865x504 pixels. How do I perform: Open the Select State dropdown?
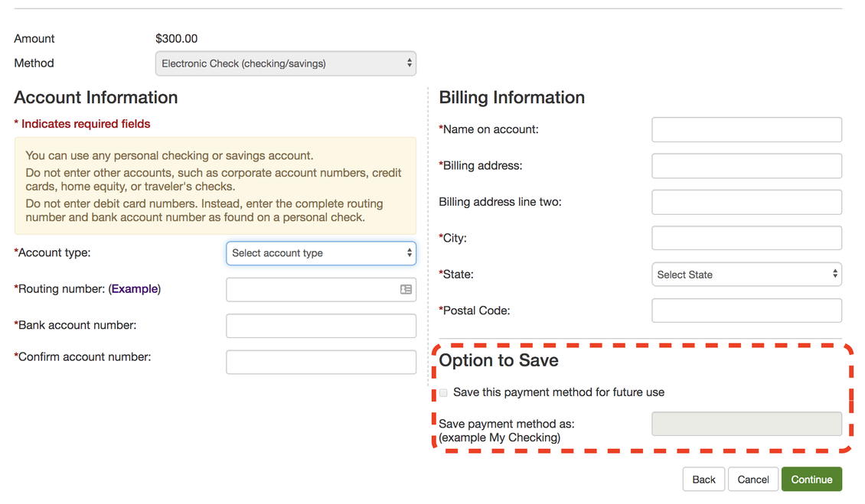(x=746, y=275)
